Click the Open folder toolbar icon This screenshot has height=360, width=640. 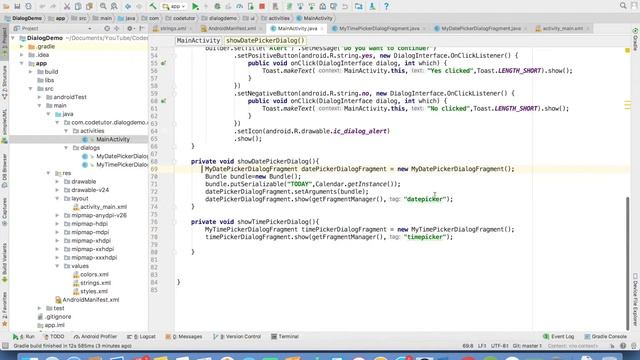click(6, 6)
